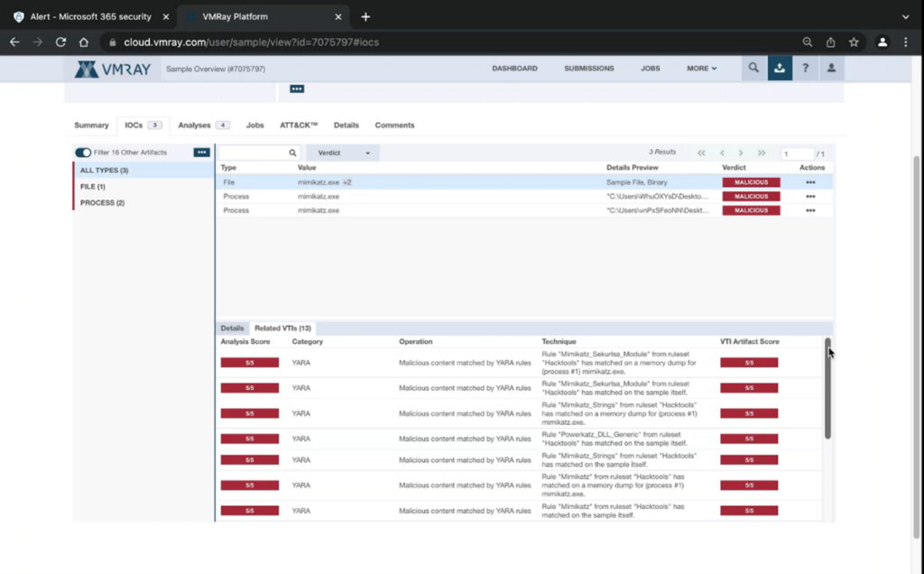Screen dimensions: 924x574
Task: Click the share page icon
Action: (830, 42)
